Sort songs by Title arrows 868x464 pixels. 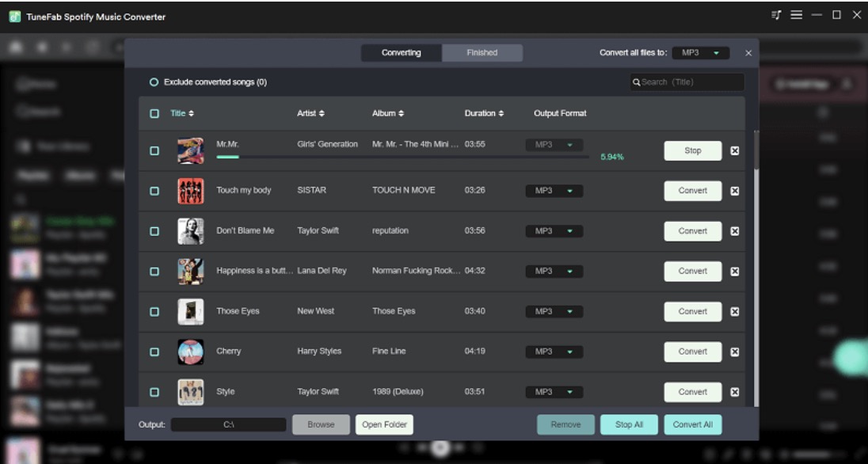[x=191, y=113]
